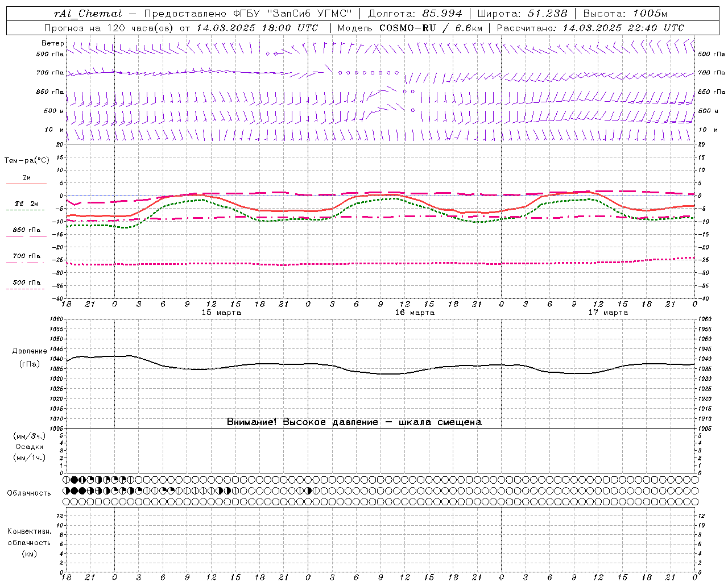Click the Облачность cloudiness label
The image size is (728, 582).
[29, 493]
